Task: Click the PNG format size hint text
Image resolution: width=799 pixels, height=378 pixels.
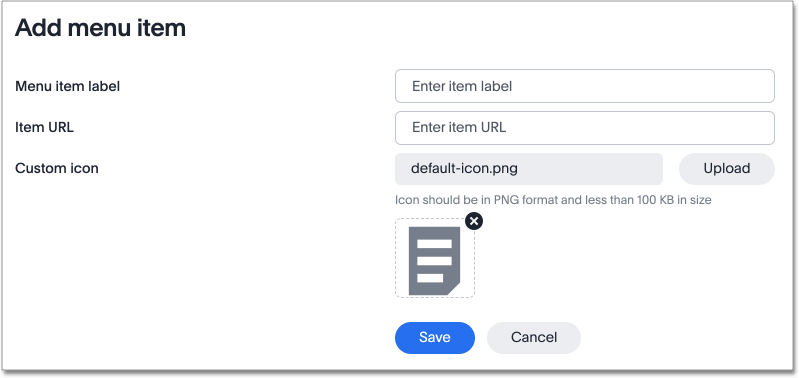Action: point(553,200)
